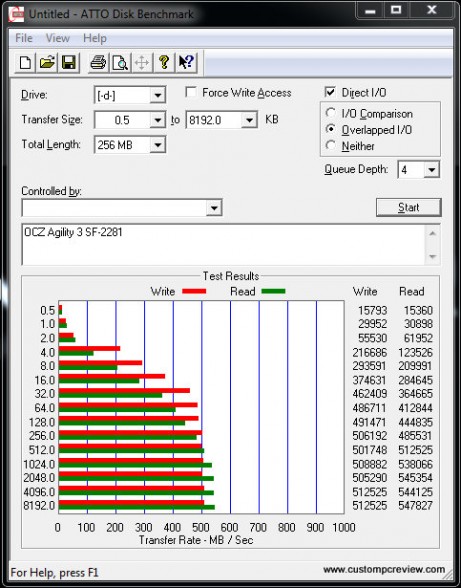The height and width of the screenshot is (588, 461).
Task: Click the greyed move crosshair toolbar icon
Action: [x=142, y=62]
